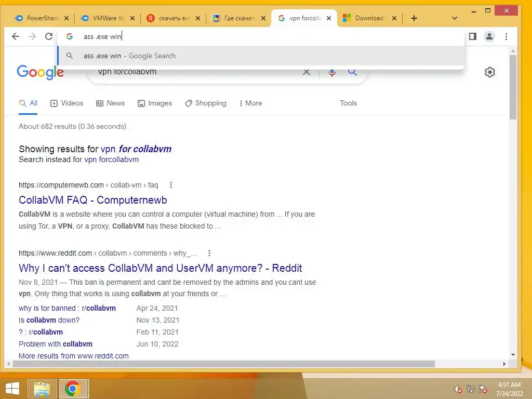This screenshot has width=532, height=399.
Task: Close the VMWare tab
Action: click(x=132, y=18)
